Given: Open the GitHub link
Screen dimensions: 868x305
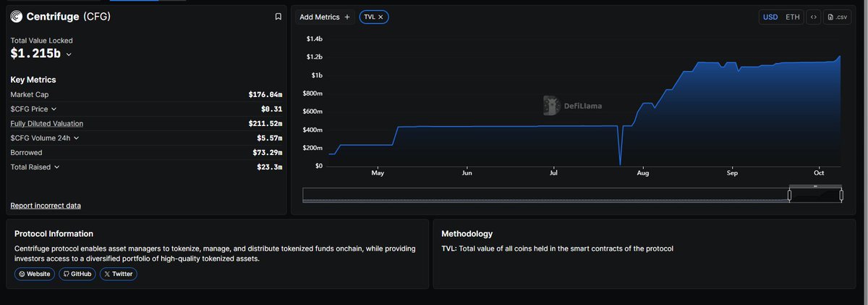Looking at the screenshot, I should tap(77, 274).
